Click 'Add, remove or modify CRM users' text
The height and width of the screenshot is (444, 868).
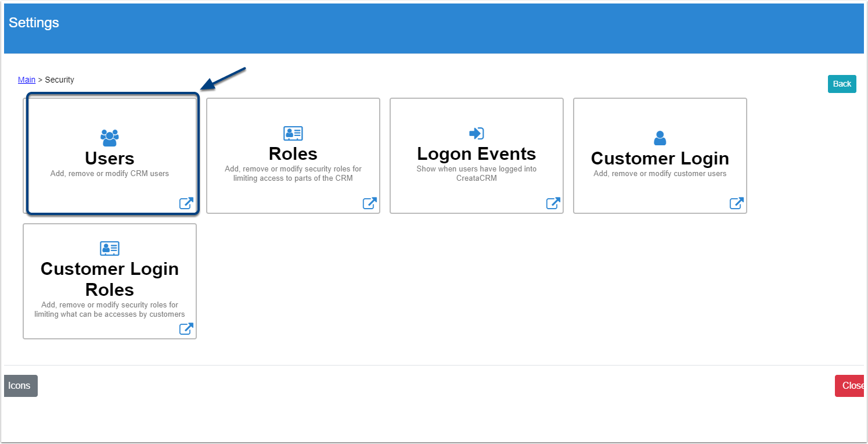[x=110, y=174]
